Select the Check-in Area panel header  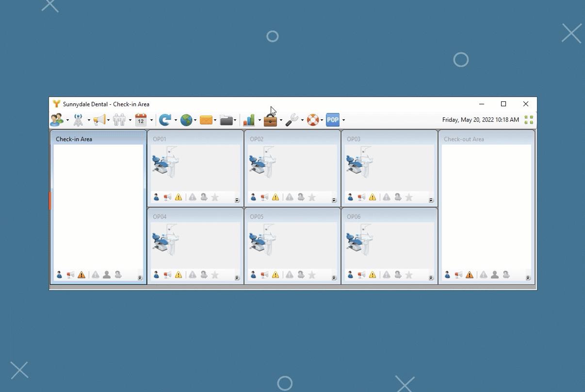[98, 139]
